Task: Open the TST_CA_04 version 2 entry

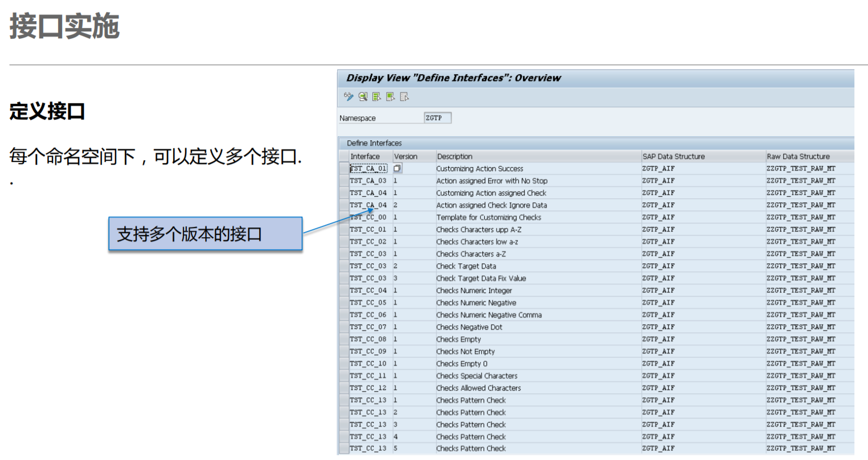Action: pos(369,205)
